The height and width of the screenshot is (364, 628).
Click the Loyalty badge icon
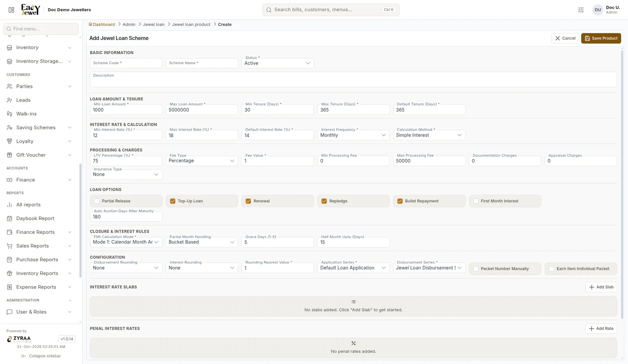point(9,141)
